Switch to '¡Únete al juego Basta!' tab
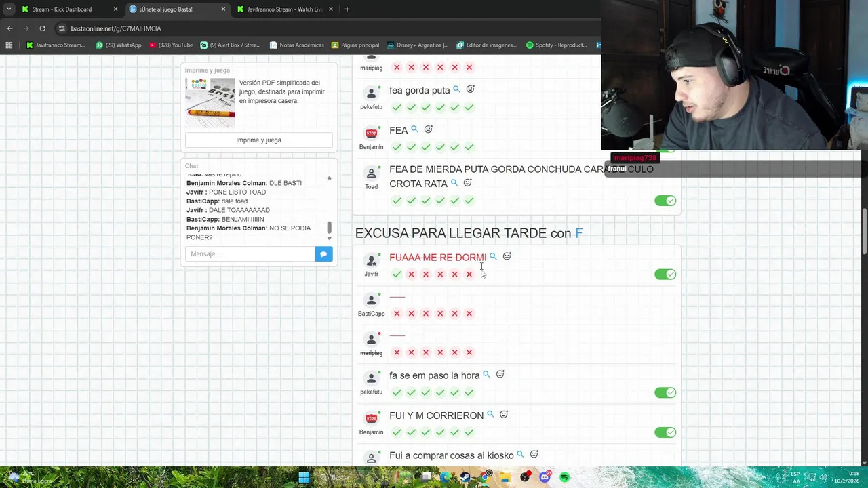Viewport: 868px width, 488px height. pyautogui.click(x=178, y=9)
